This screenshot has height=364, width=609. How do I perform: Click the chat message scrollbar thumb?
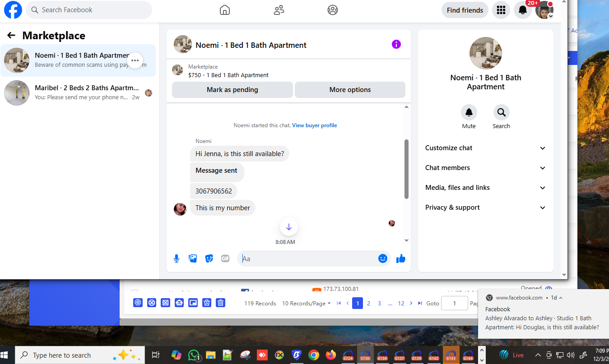pos(406,169)
